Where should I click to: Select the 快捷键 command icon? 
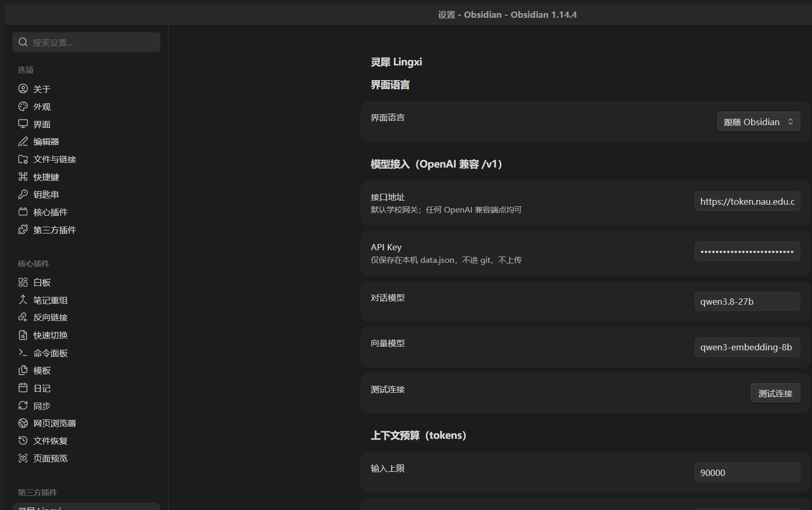point(23,177)
